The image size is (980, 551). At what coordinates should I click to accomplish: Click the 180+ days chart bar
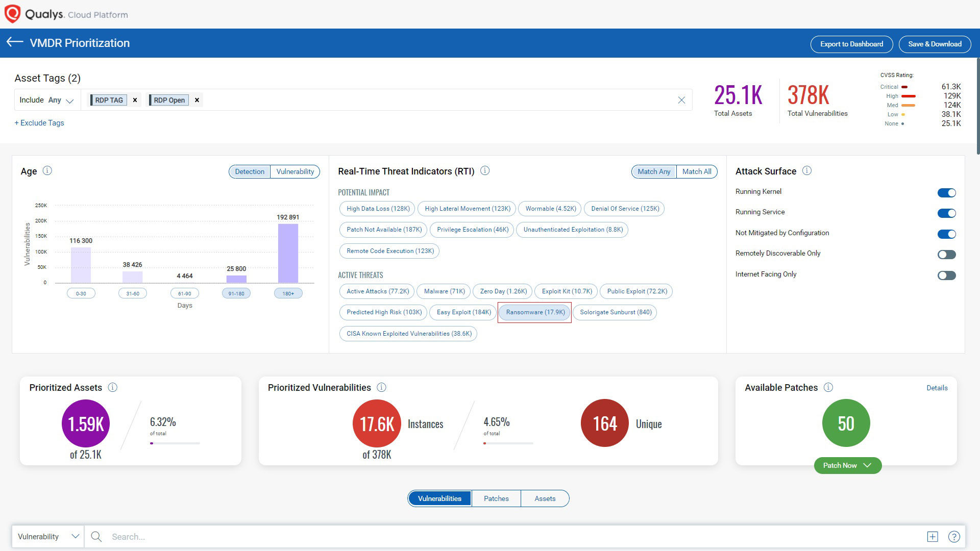[288, 253]
